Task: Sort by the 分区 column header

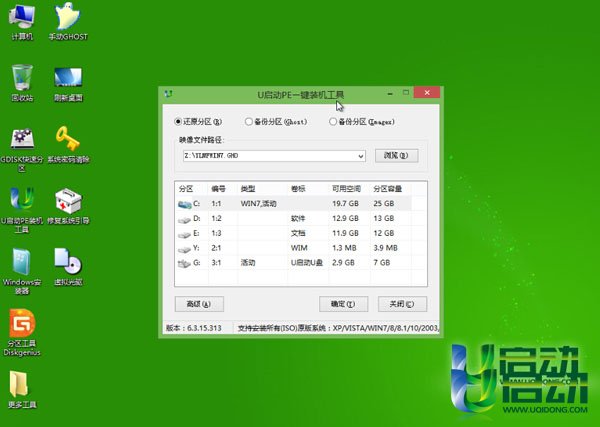Action: 186,189
